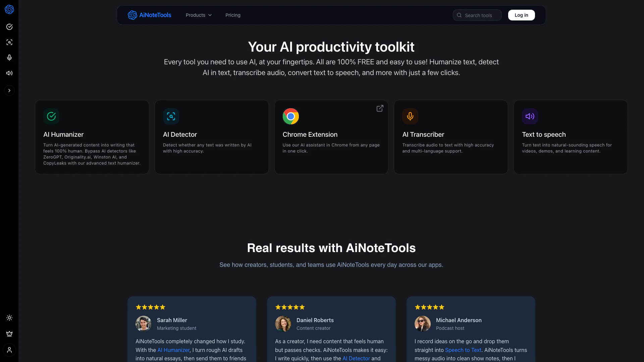Expand the sidebar with chevron arrow
The height and width of the screenshot is (362, 644).
click(9, 90)
